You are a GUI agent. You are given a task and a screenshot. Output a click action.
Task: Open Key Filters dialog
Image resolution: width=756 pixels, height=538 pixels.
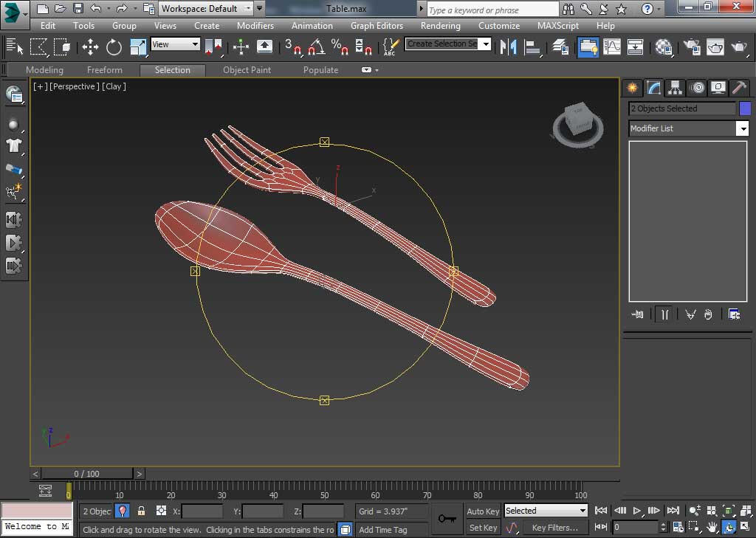click(x=554, y=528)
